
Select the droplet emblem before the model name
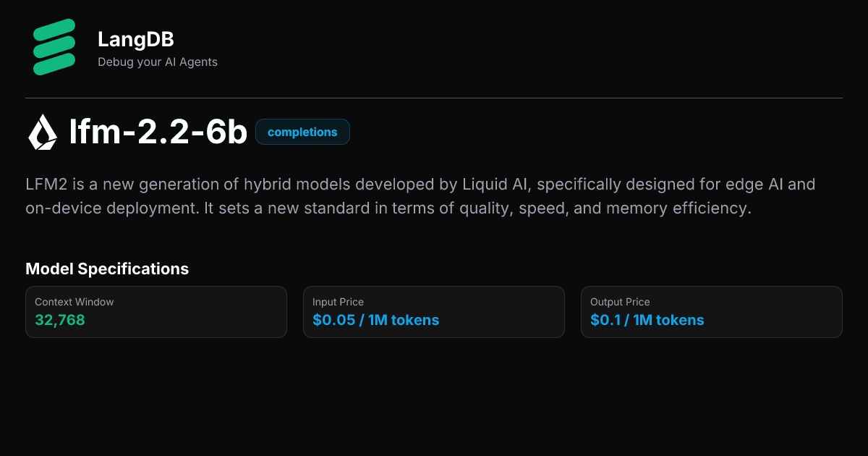42,132
